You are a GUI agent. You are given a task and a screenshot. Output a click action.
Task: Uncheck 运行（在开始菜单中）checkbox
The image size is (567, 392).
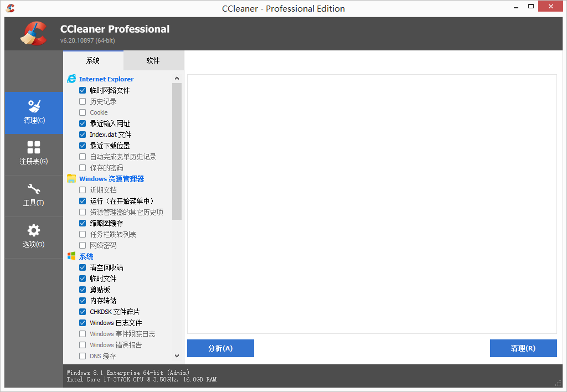[83, 200]
